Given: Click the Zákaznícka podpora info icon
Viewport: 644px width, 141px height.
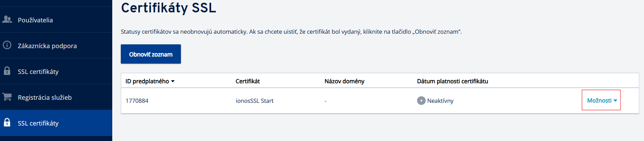Looking at the screenshot, I should point(7,45).
